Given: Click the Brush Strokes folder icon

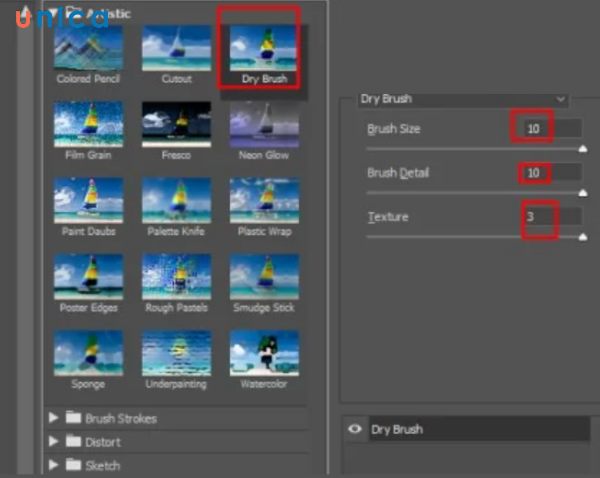Looking at the screenshot, I should [73, 417].
